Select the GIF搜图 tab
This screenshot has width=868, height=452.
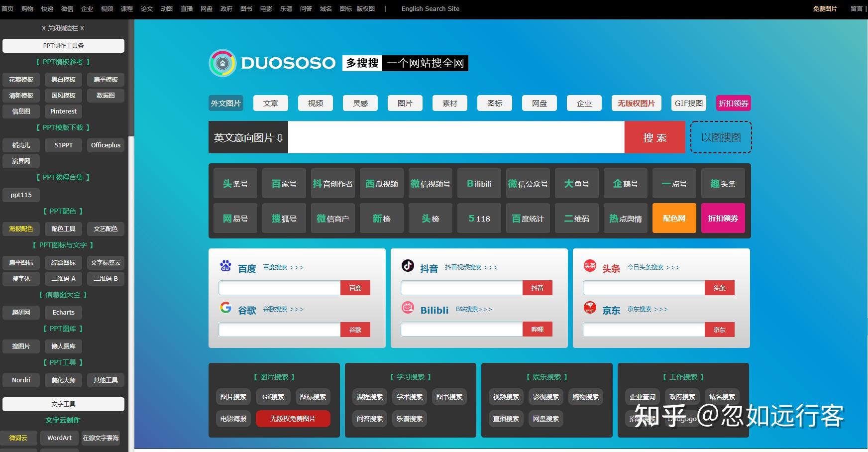point(689,103)
